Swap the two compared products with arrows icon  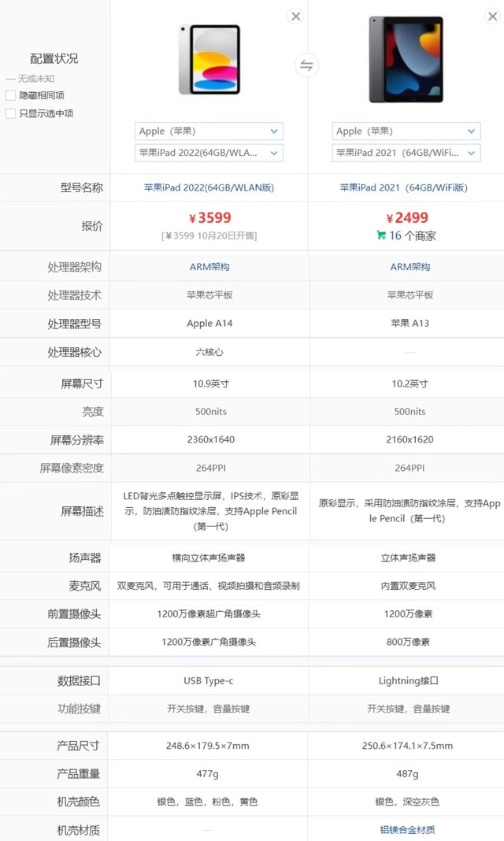(x=306, y=65)
